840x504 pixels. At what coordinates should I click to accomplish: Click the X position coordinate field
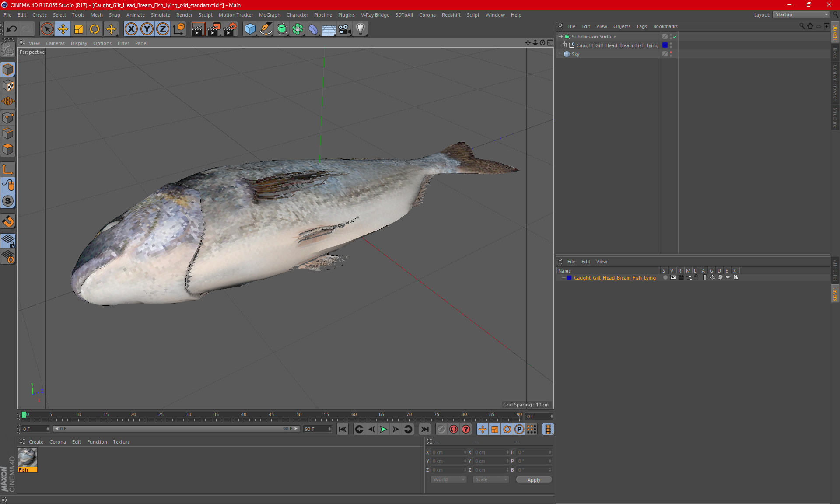click(449, 453)
